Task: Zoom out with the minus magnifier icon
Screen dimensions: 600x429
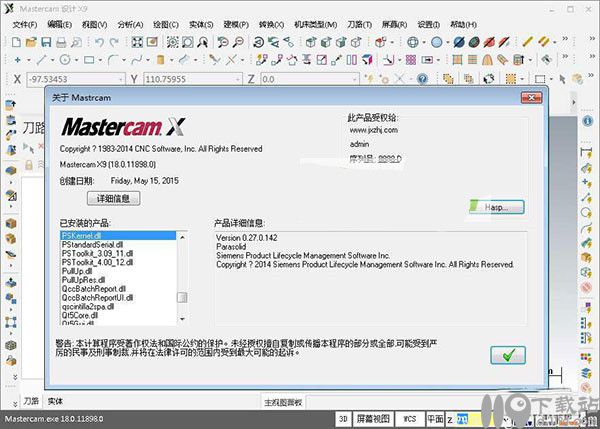Action: (x=238, y=42)
